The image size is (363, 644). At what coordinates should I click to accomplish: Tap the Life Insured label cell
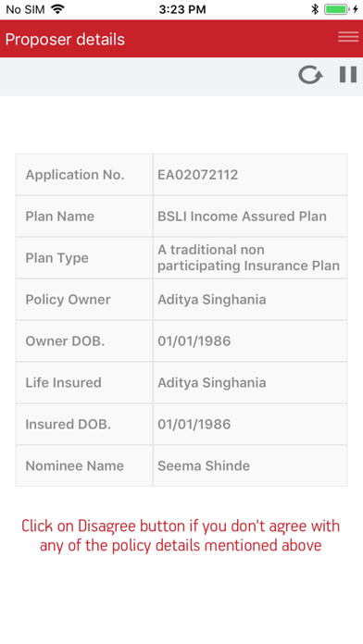point(84,382)
